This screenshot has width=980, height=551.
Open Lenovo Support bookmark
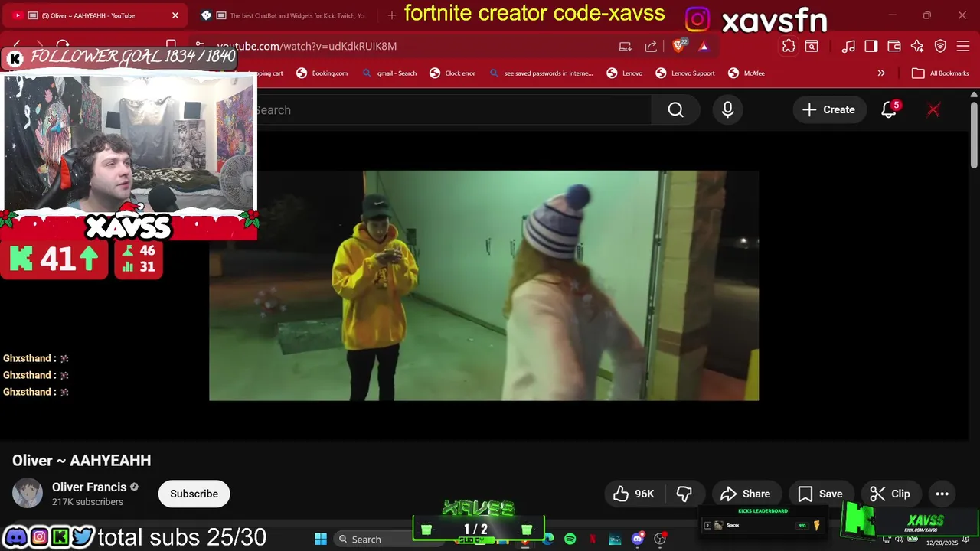685,73
